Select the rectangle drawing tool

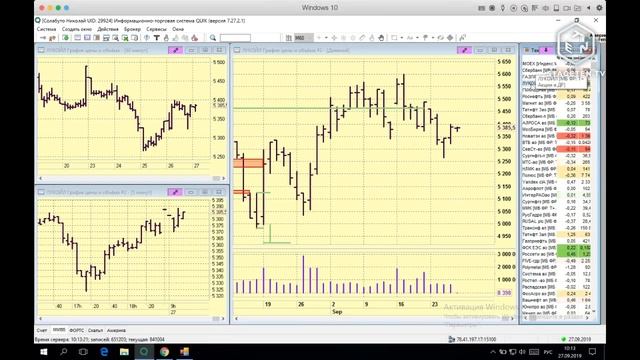click(394, 38)
